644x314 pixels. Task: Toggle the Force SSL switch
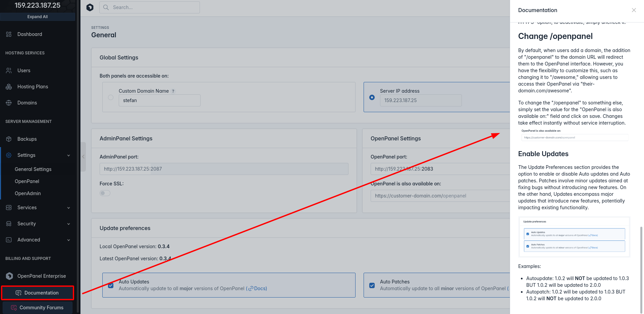(x=105, y=193)
